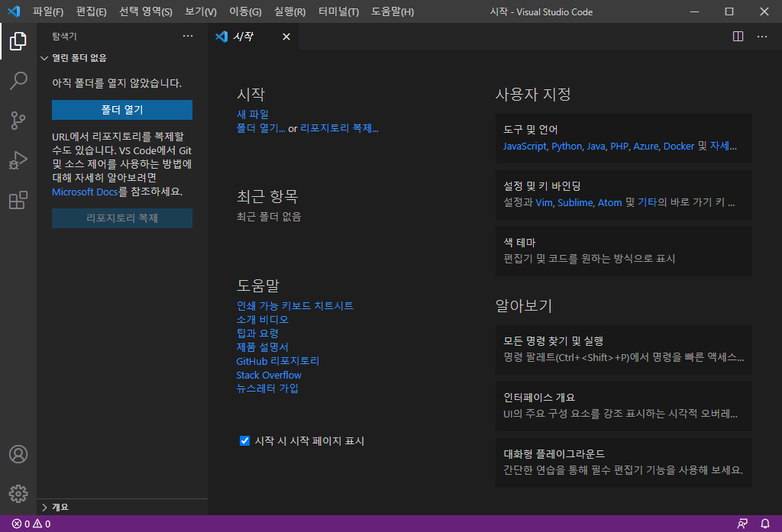
Task: Open the Accounts icon in activity bar
Action: (18, 454)
